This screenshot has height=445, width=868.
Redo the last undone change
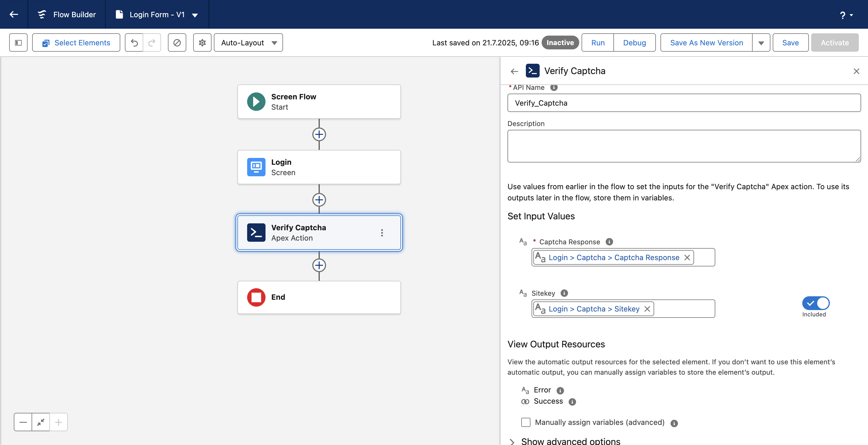coord(152,43)
